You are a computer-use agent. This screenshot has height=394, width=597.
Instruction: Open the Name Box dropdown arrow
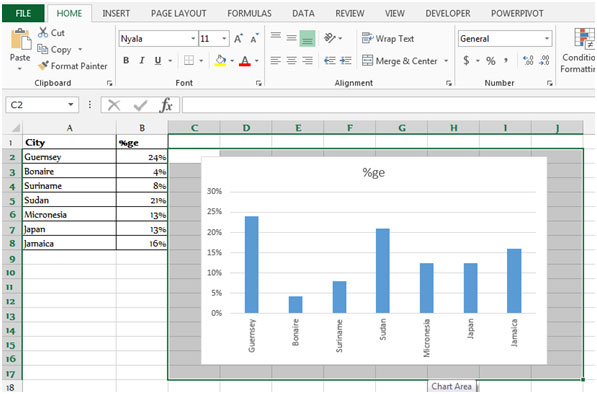pyautogui.click(x=70, y=105)
